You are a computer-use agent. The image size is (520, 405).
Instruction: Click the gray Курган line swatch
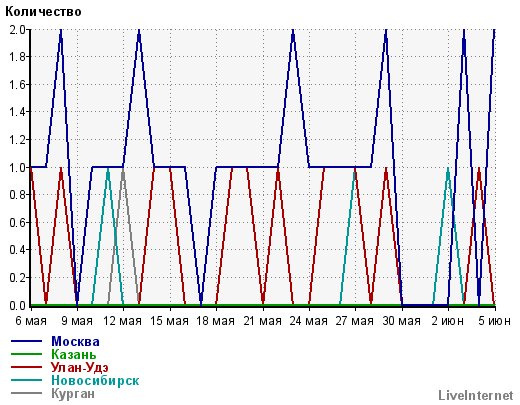click(x=26, y=393)
